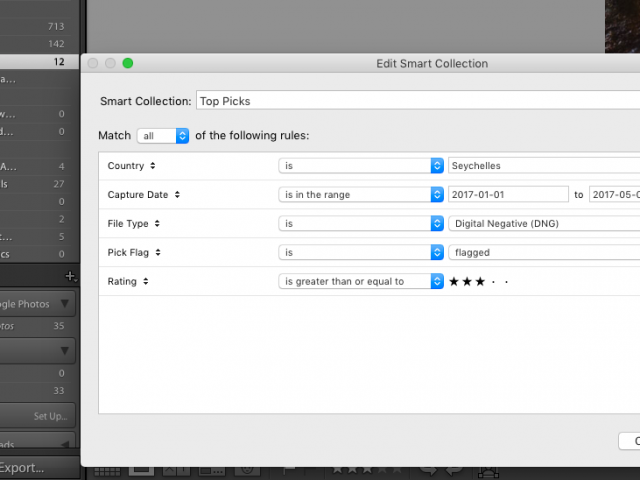Click the 'Smart Collection:' label
Viewport: 640px width, 480px height.
(146, 101)
